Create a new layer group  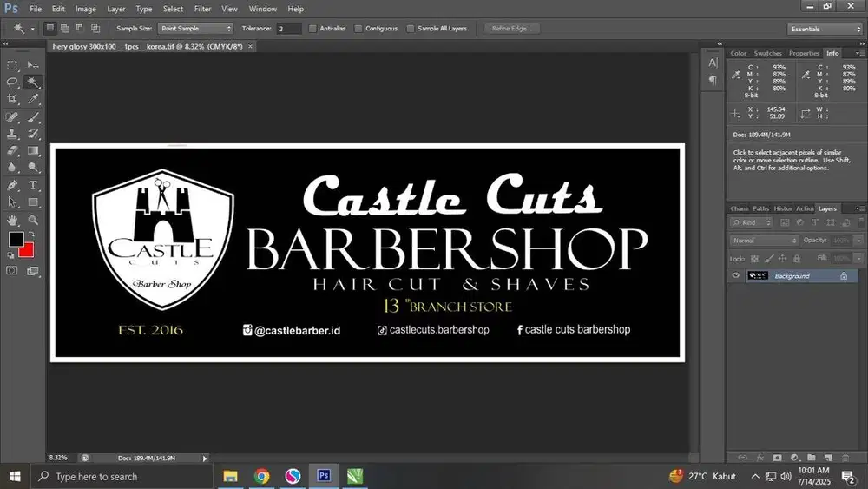pyautogui.click(x=812, y=458)
